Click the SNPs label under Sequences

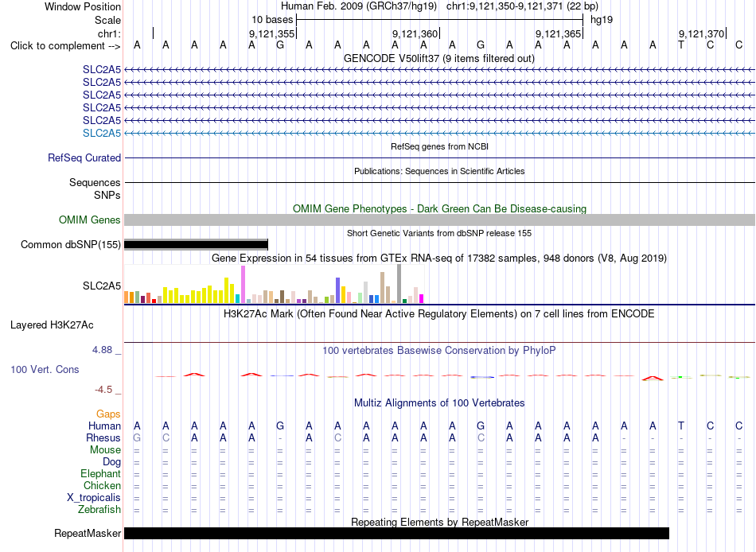coord(107,195)
